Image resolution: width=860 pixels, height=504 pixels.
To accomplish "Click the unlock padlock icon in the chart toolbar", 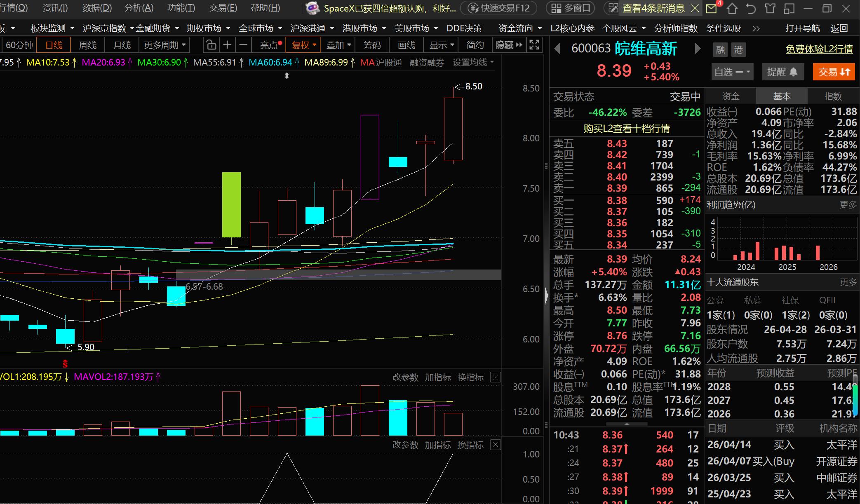I will 211,45.
